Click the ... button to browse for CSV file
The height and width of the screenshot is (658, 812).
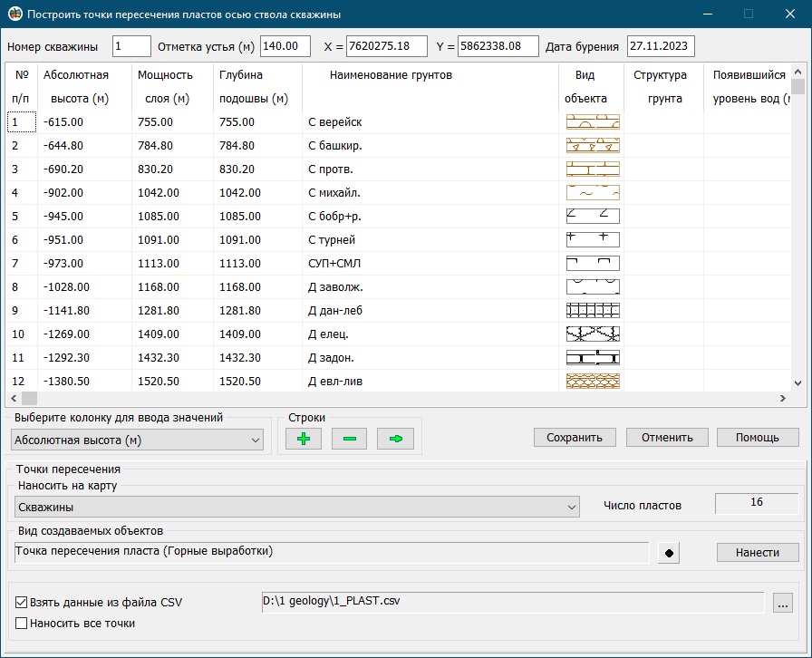coord(782,602)
